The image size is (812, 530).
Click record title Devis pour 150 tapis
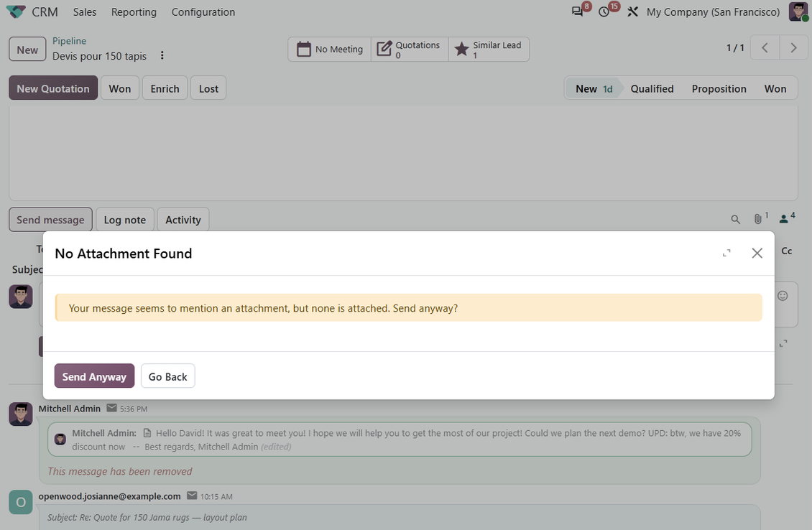point(99,56)
